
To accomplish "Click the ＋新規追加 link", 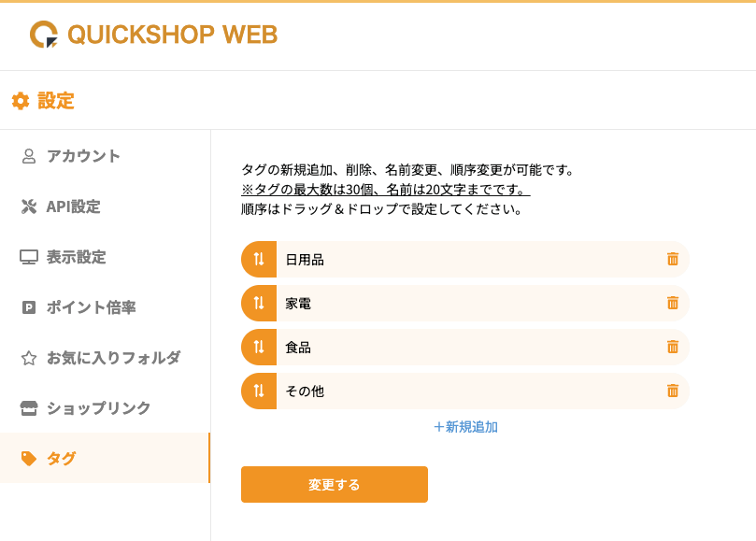I will pos(465,427).
